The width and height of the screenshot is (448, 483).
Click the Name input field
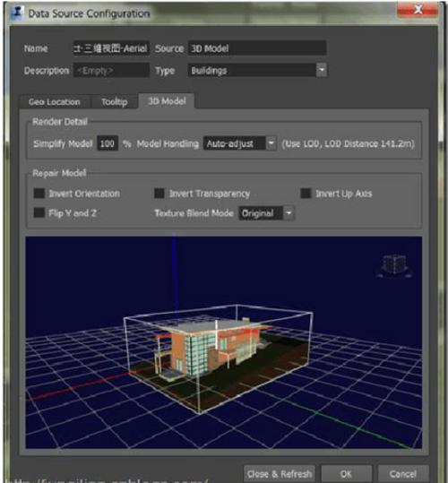[111, 48]
